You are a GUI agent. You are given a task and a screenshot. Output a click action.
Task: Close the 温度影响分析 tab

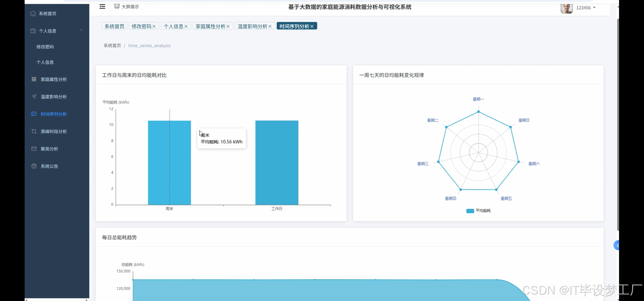[x=270, y=26]
